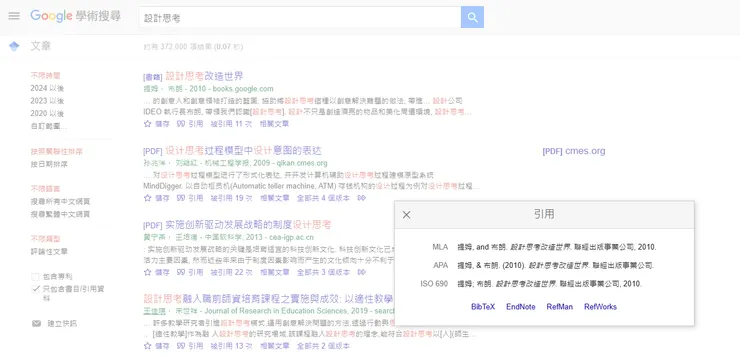Export citation as RefWorks
Viewport: 740px width, 361px height.
coord(600,307)
